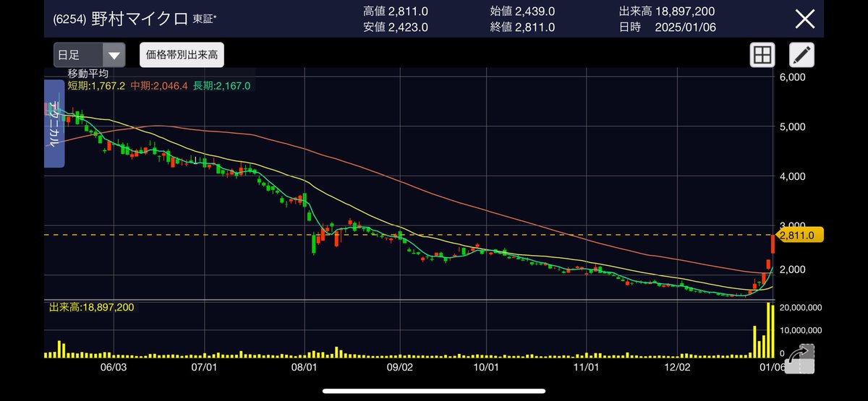The image size is (868, 401).
Task: Open the 日足 timeframe dropdown
Action: click(90, 55)
